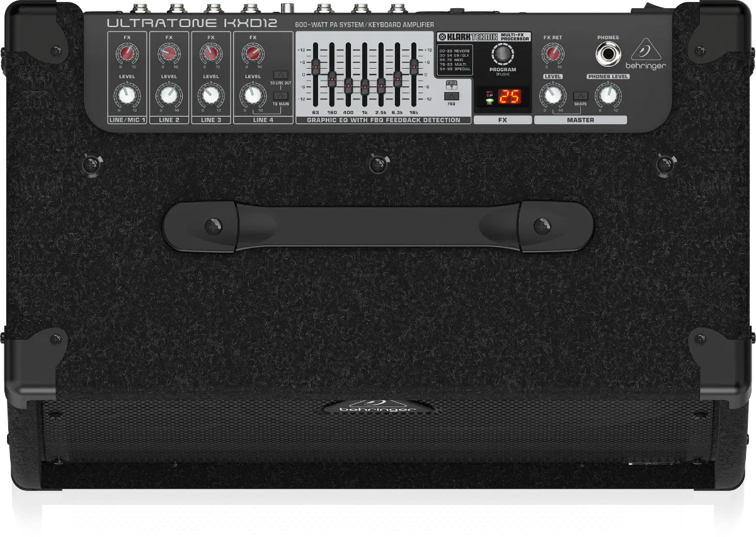Toggle the SHAPE button in MASTER section
Viewport: 756px width, 537px height.
point(580,95)
